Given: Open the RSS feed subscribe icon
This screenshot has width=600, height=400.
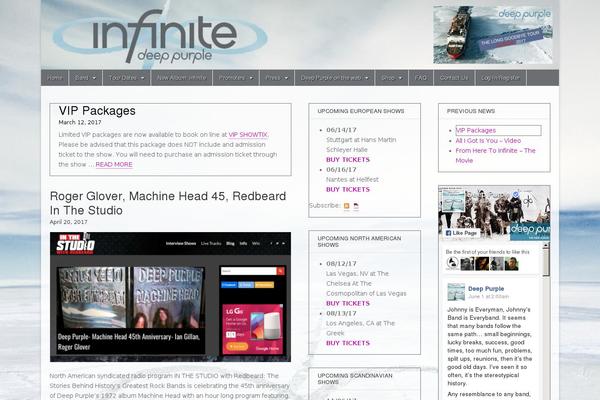Looking at the screenshot, I should 346,206.
